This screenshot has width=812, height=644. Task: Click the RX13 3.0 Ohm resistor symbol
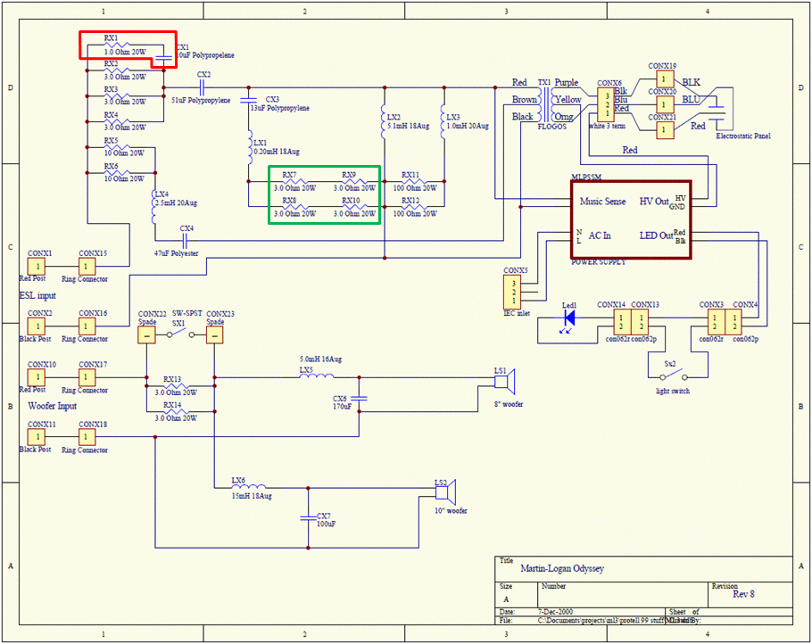176,385
